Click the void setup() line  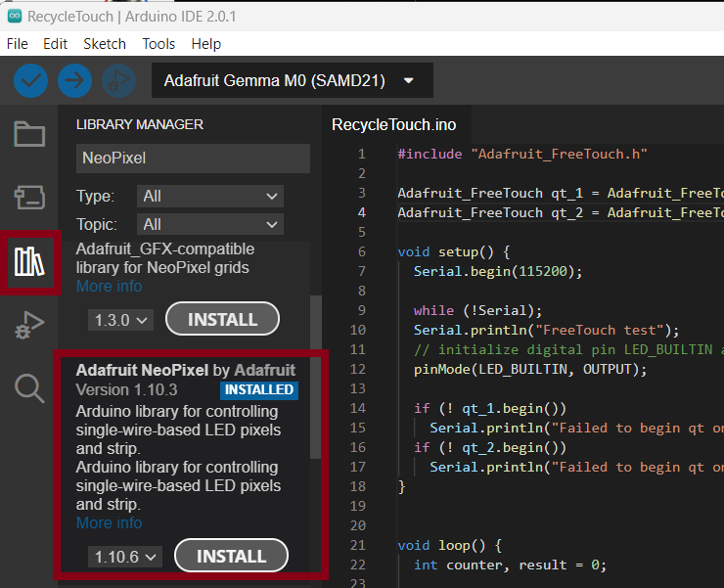[454, 251]
